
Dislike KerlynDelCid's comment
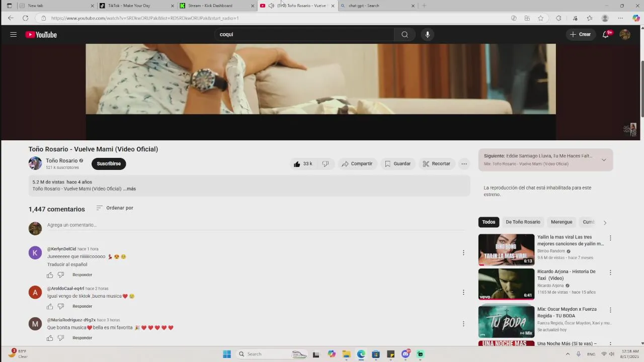(x=61, y=275)
